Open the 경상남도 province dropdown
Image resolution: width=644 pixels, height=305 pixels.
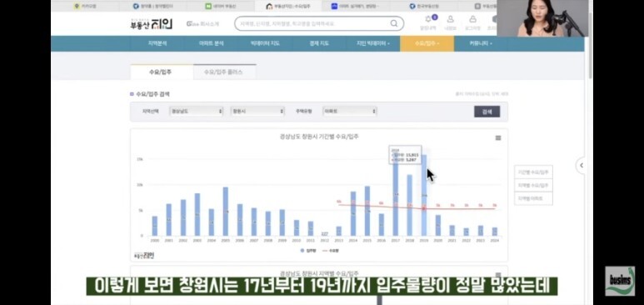pyautogui.click(x=197, y=111)
